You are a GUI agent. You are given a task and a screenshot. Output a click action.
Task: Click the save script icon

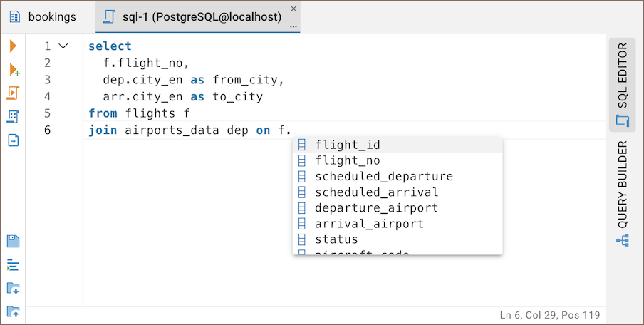click(13, 241)
